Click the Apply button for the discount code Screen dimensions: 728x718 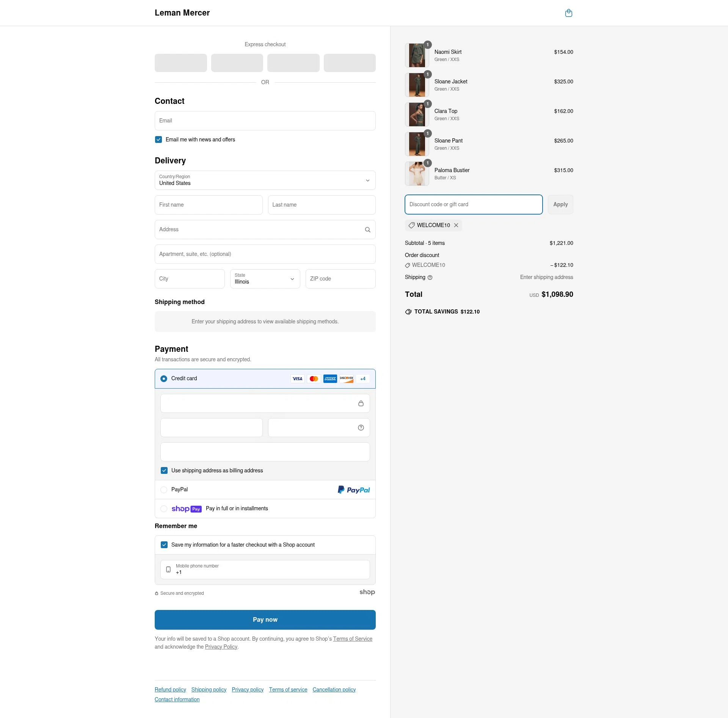point(560,204)
